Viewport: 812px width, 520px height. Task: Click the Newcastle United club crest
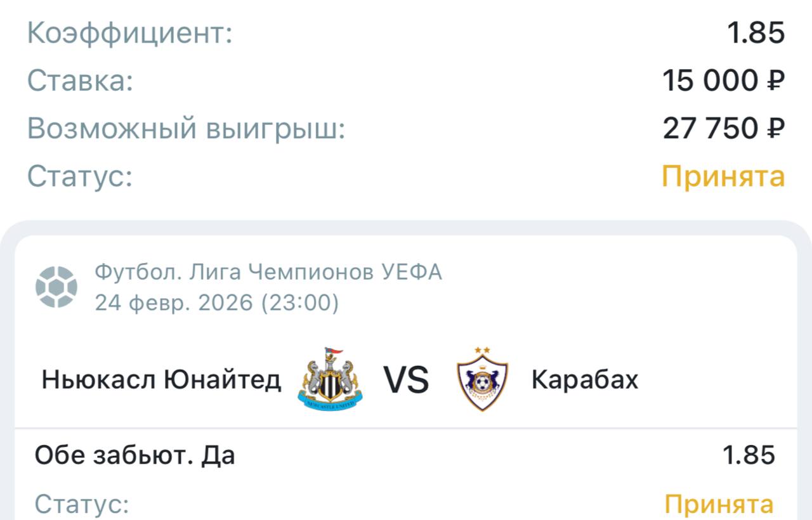click(330, 379)
